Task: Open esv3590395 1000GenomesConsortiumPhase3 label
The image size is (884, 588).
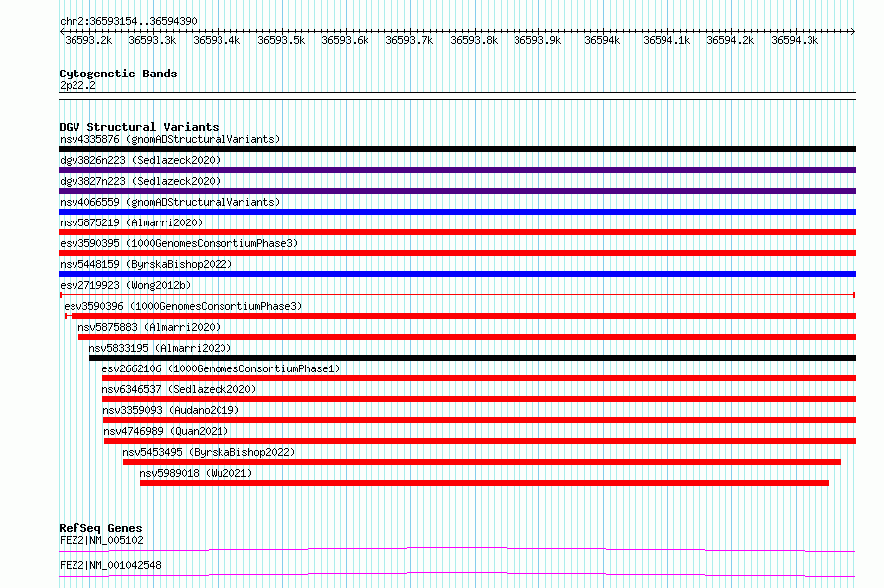Action: (179, 243)
